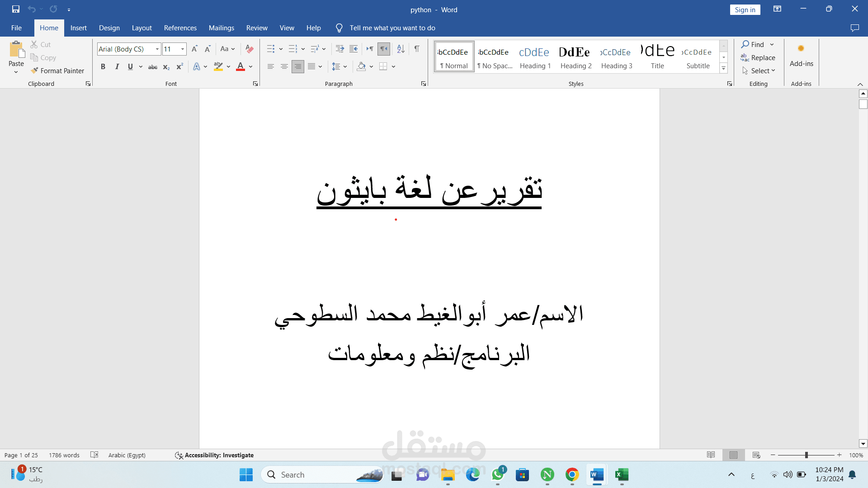
Task: Center the paragraph text
Action: [x=284, y=67]
